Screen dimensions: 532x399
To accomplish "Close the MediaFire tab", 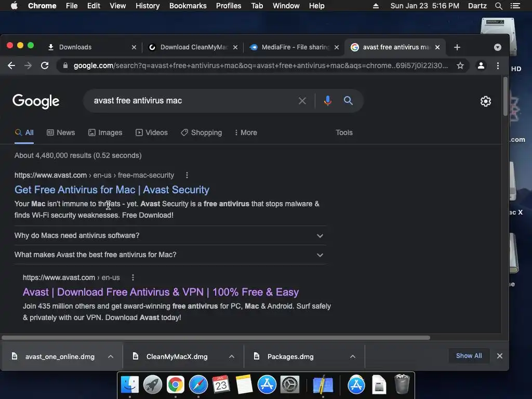I will (x=337, y=47).
